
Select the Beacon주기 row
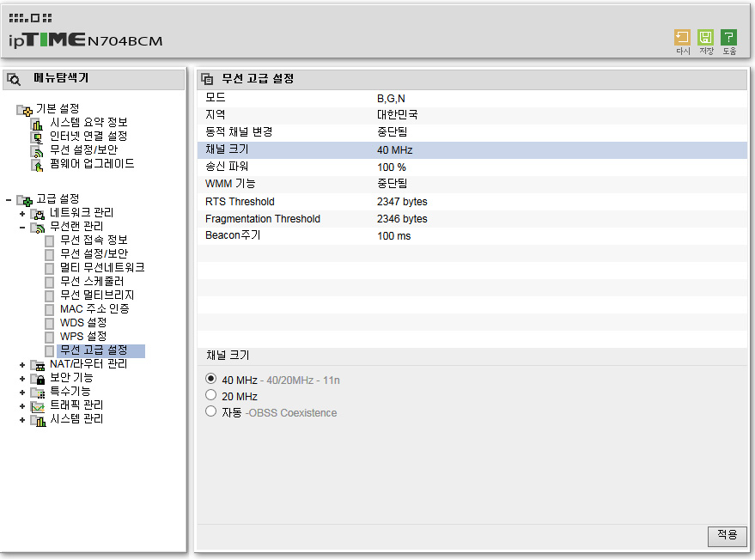point(472,235)
